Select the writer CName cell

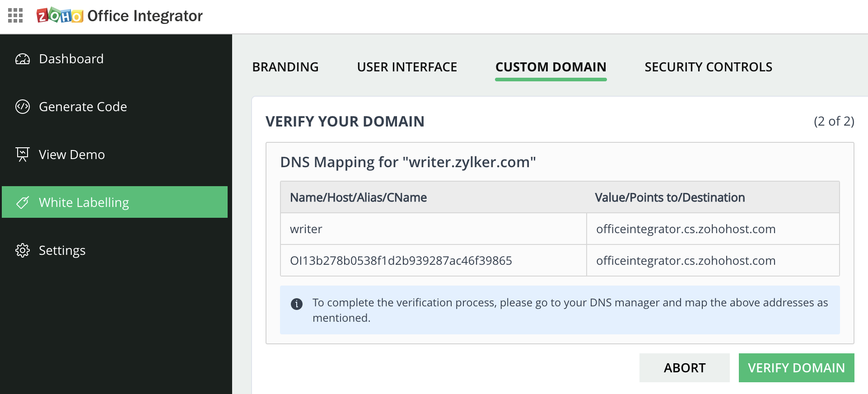(x=306, y=229)
